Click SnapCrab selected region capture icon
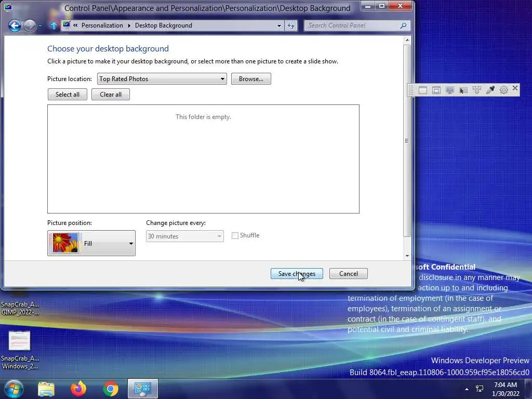This screenshot has width=532, height=399. coord(463,90)
